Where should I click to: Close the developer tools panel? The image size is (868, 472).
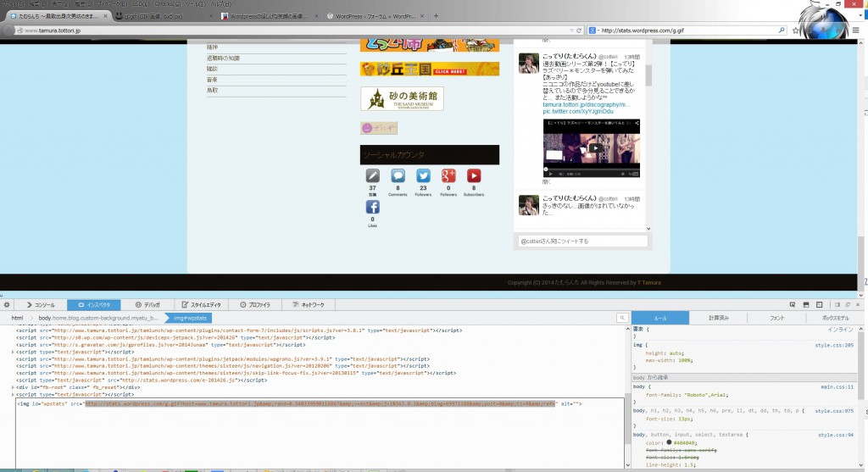pyautogui.click(x=858, y=305)
